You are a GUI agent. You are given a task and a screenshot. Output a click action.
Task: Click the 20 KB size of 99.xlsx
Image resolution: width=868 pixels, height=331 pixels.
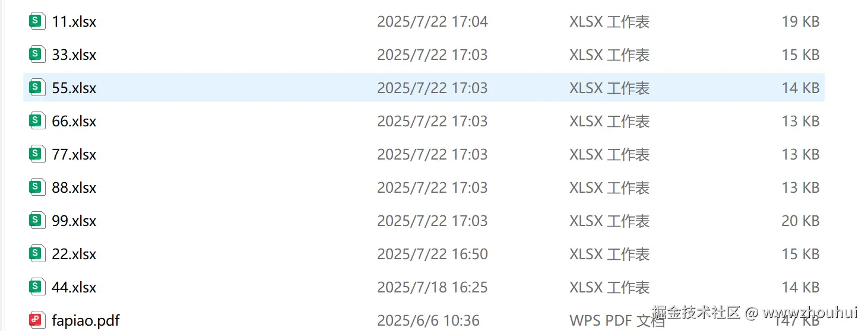800,221
